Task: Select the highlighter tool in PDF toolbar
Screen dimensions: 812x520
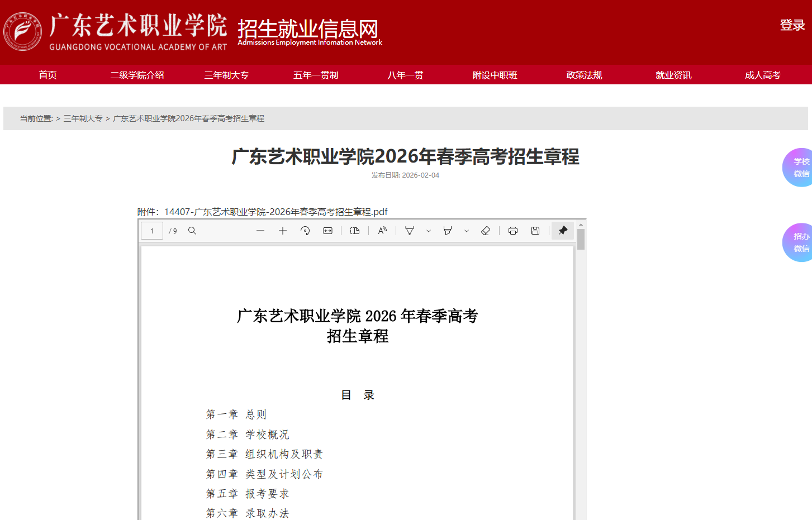Action: click(x=447, y=230)
